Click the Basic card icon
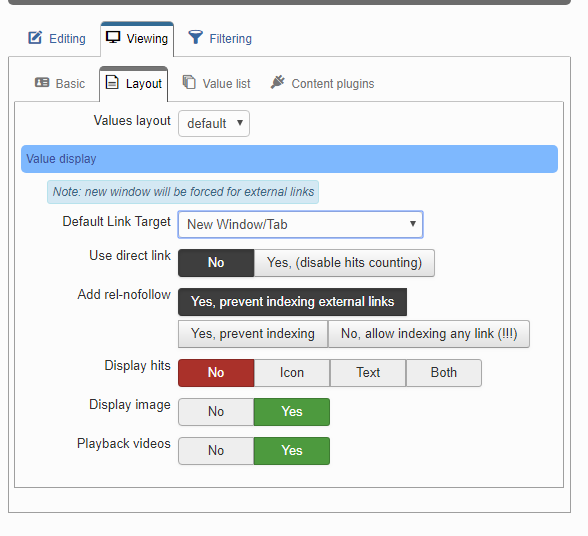Image resolution: width=588 pixels, height=536 pixels. pos(42,83)
